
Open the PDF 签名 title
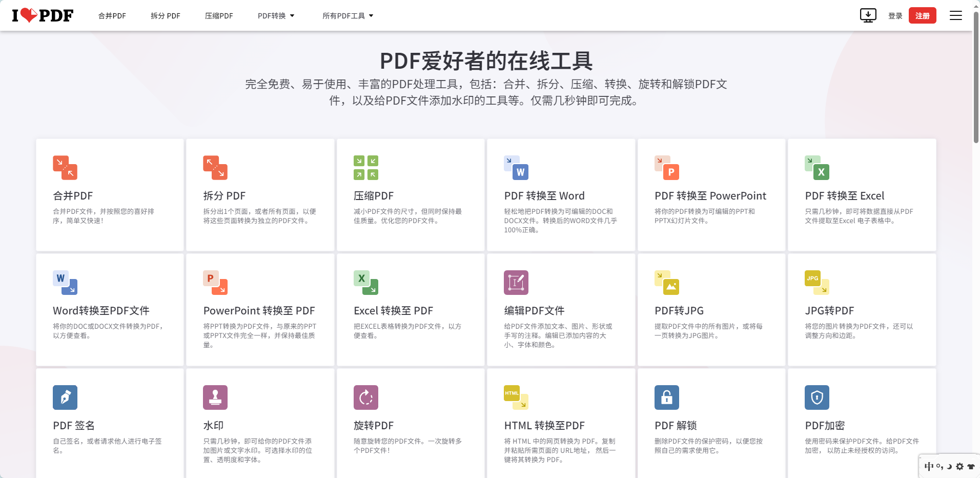74,426
